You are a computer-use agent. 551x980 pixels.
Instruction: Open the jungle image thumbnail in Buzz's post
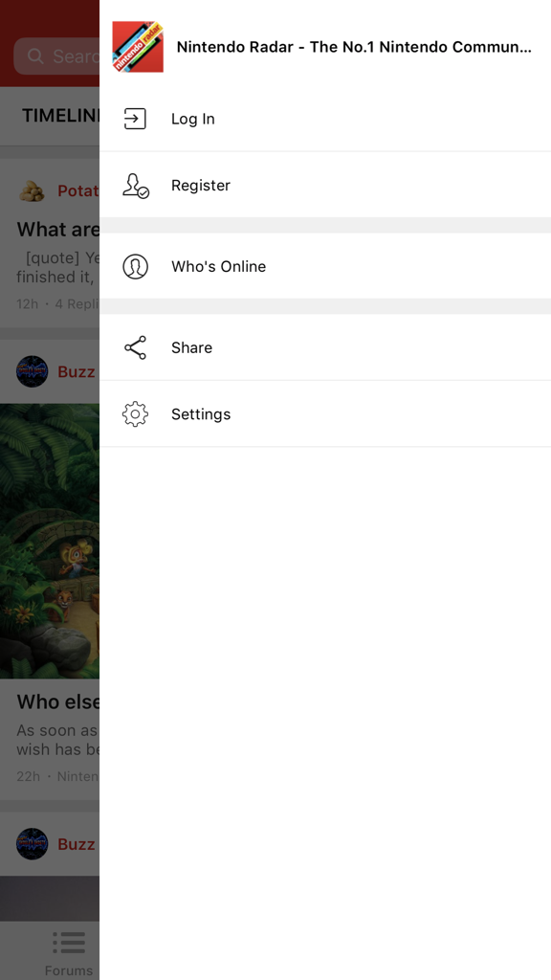(x=50, y=541)
